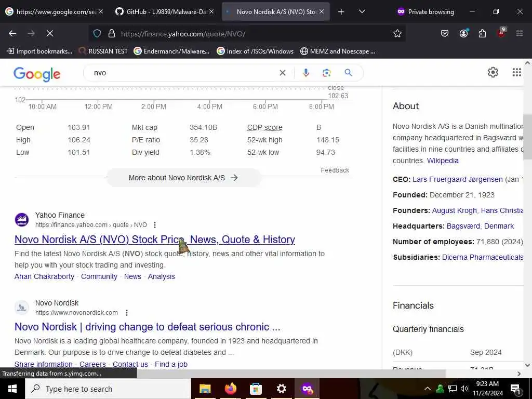Open the Pocket save icon
Image resolution: width=532 pixels, height=399 pixels.
point(445,33)
